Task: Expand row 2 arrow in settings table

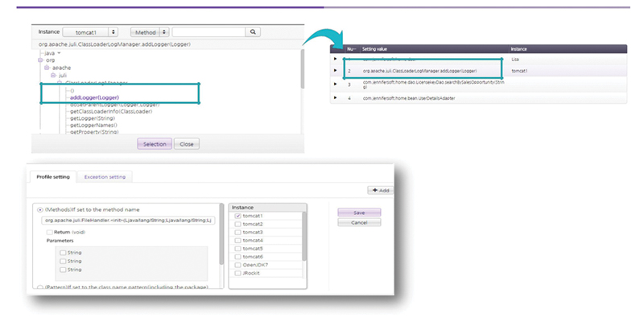Action: [x=335, y=71]
